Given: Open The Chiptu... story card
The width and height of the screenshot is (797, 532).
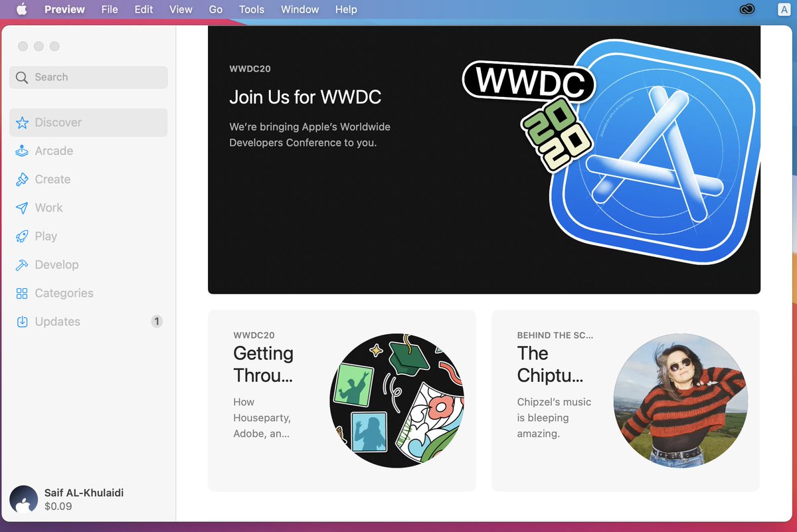Looking at the screenshot, I should [626, 400].
